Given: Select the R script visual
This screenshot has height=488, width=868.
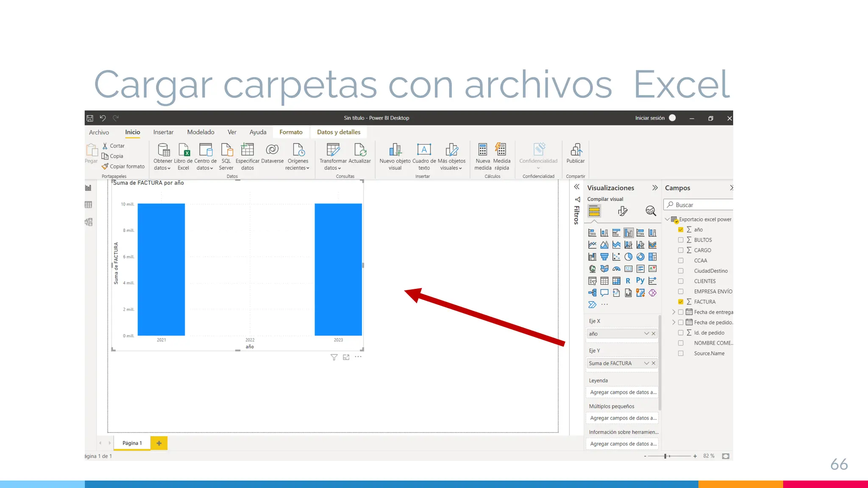Looking at the screenshot, I should pos(628,281).
